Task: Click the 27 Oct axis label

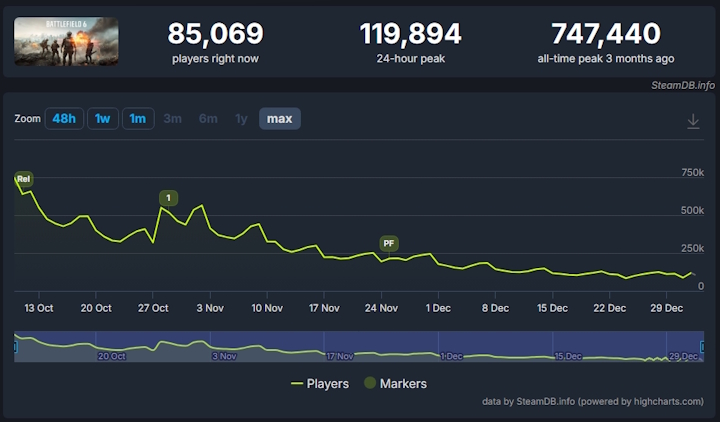Action: (153, 308)
